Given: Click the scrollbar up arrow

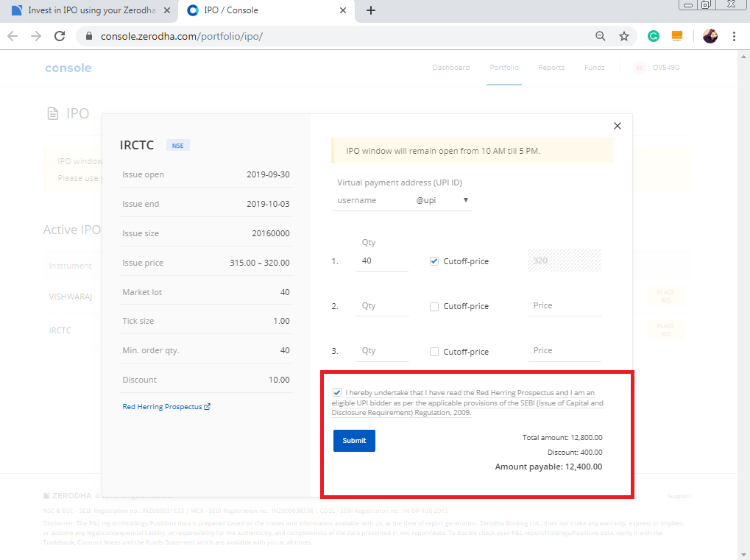Looking at the screenshot, I should [744, 56].
